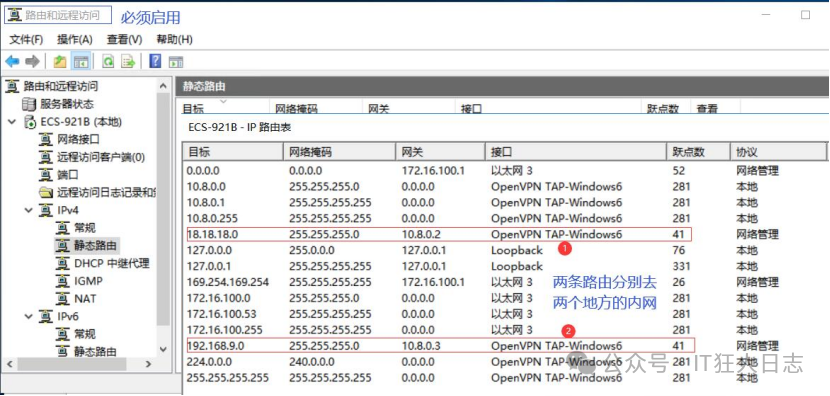Viewport: 830px width, 396px height.
Task: Sort routing table by 跃点数 column
Action: pyautogui.click(x=698, y=152)
